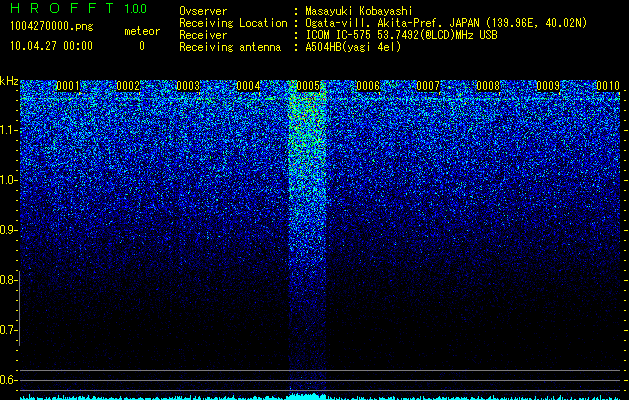This screenshot has width=629, height=400.
Task: Click time marker 0008
Action: coord(488,85)
